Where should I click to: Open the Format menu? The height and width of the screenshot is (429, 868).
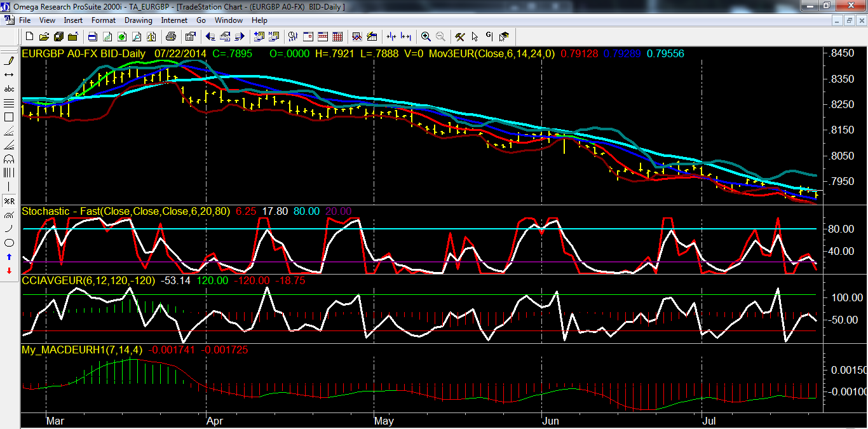coord(104,20)
